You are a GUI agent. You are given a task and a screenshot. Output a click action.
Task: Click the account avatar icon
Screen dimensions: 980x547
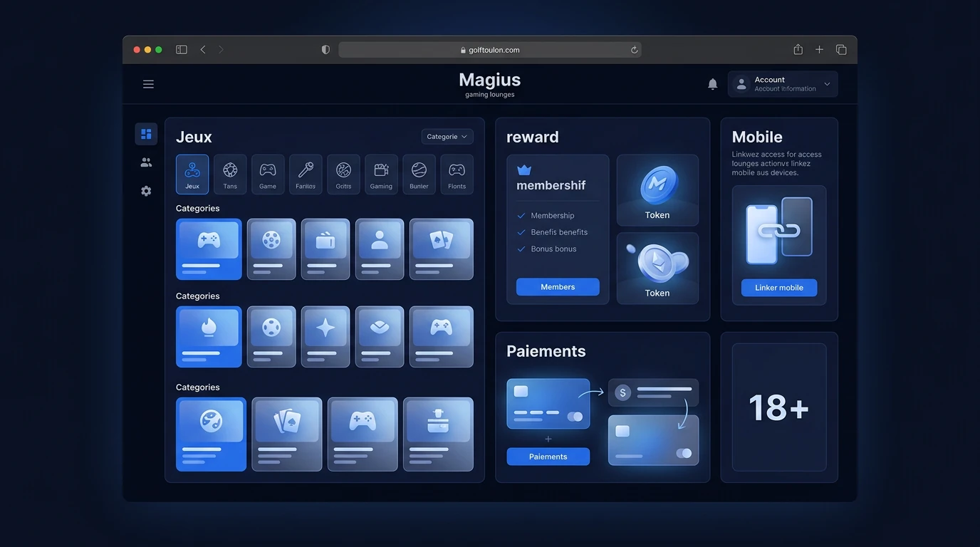[x=741, y=84]
